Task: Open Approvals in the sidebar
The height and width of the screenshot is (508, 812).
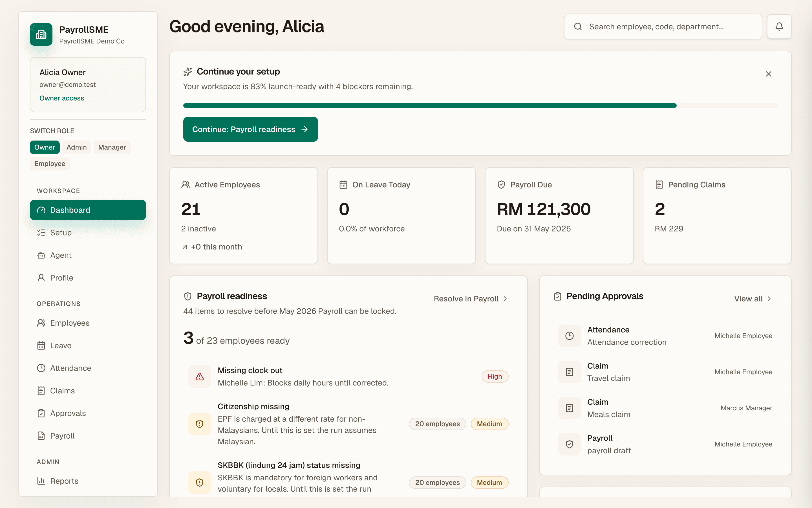Action: 88,413
